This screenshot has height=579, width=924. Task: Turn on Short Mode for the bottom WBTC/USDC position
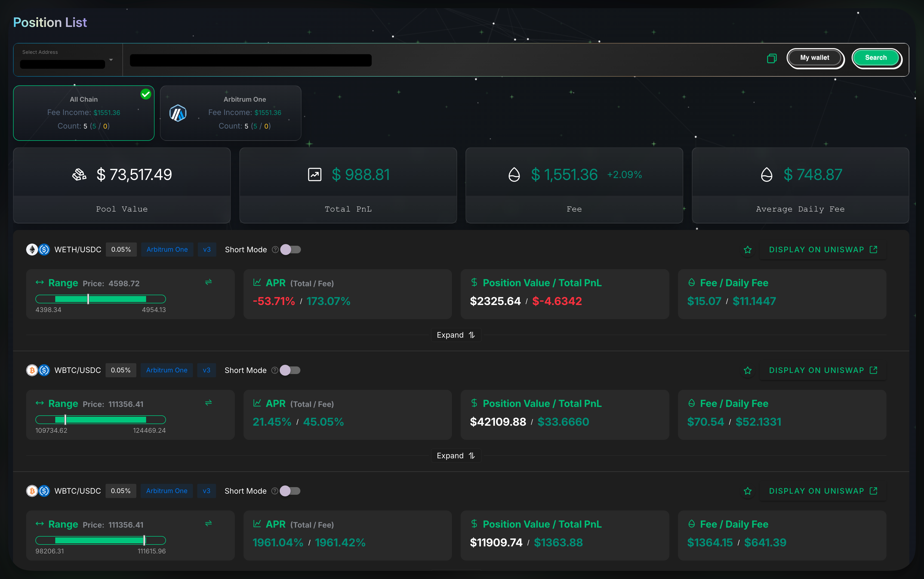pyautogui.click(x=290, y=491)
